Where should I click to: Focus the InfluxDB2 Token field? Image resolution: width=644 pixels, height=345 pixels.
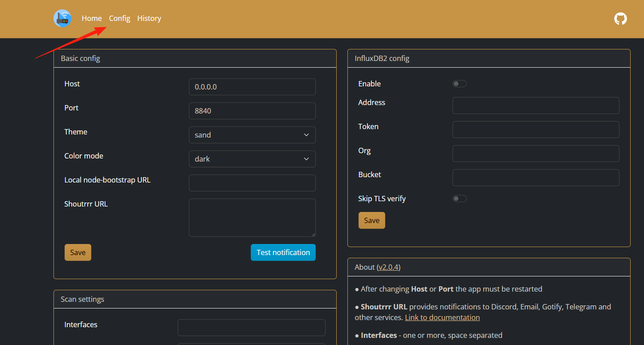(536, 130)
